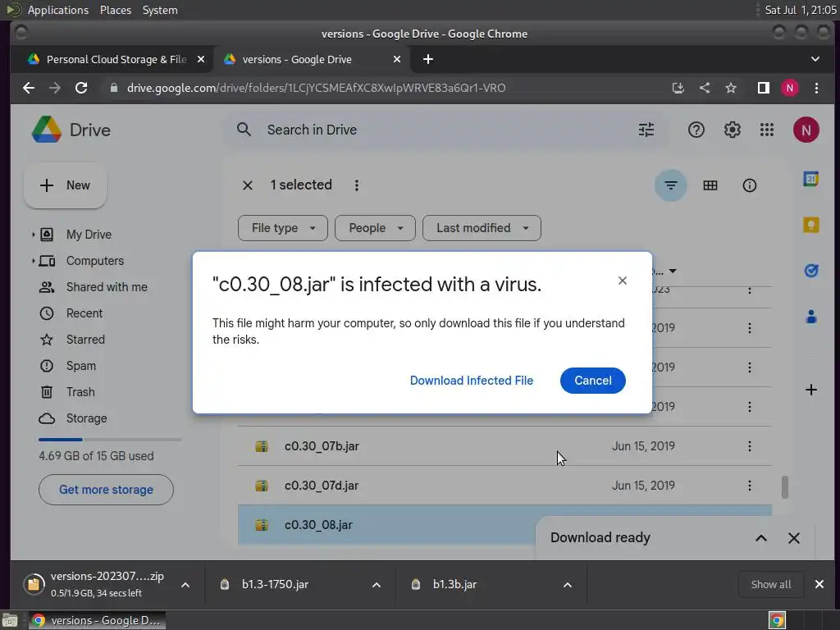Click Show all downloads button

point(770,584)
